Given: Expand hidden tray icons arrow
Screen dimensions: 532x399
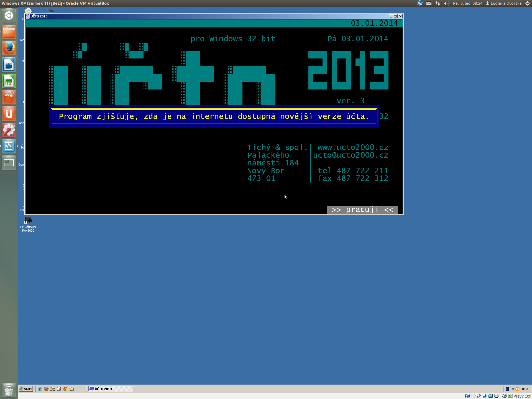Looking at the screenshot, I should click(513, 389).
